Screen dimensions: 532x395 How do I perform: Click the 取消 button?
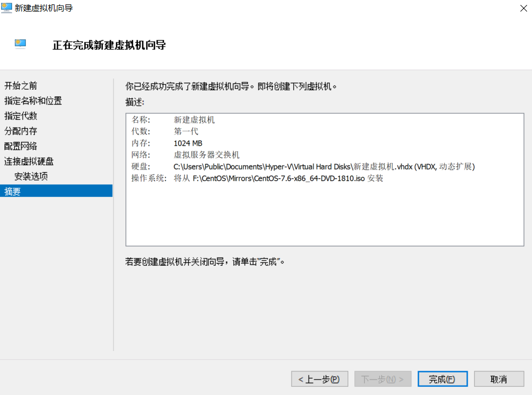point(499,378)
